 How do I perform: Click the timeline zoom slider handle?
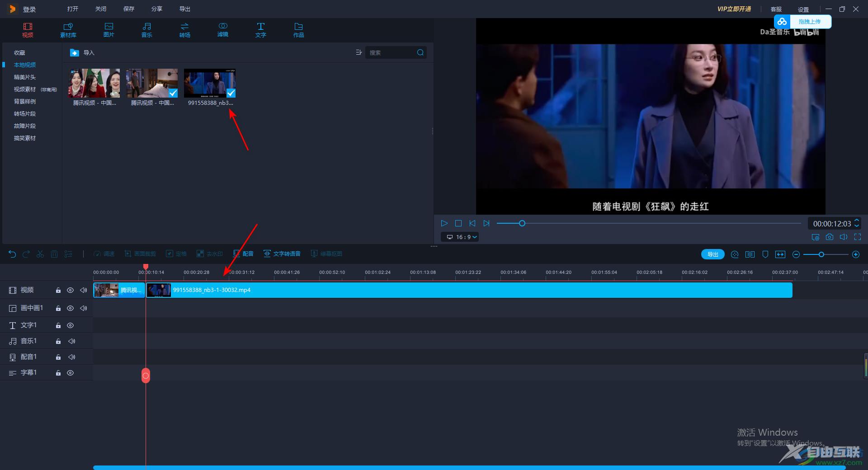coord(821,254)
